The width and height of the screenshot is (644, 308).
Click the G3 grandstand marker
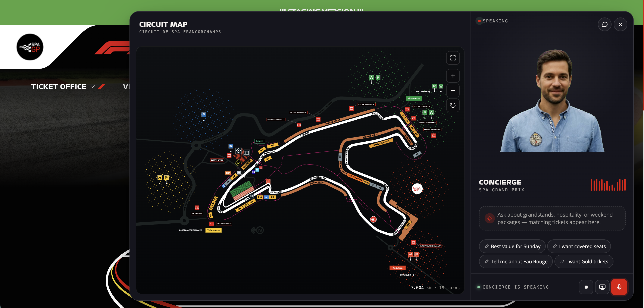pos(272,145)
